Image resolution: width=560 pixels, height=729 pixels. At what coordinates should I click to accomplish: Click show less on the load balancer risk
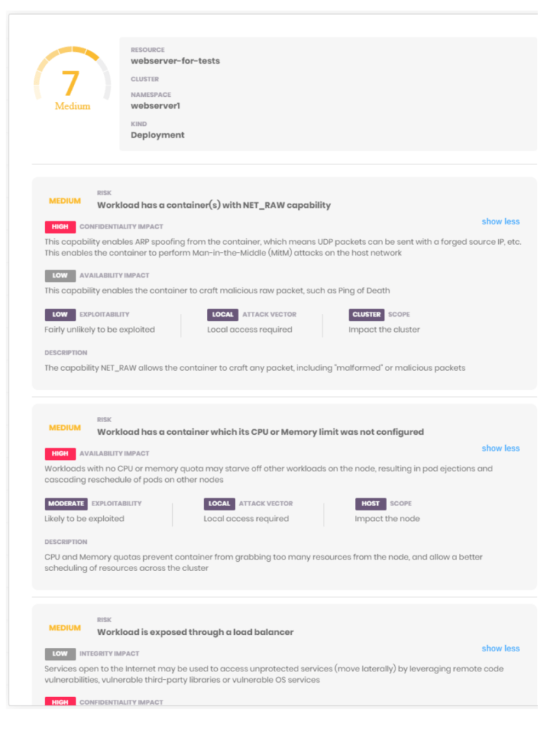[x=500, y=649]
